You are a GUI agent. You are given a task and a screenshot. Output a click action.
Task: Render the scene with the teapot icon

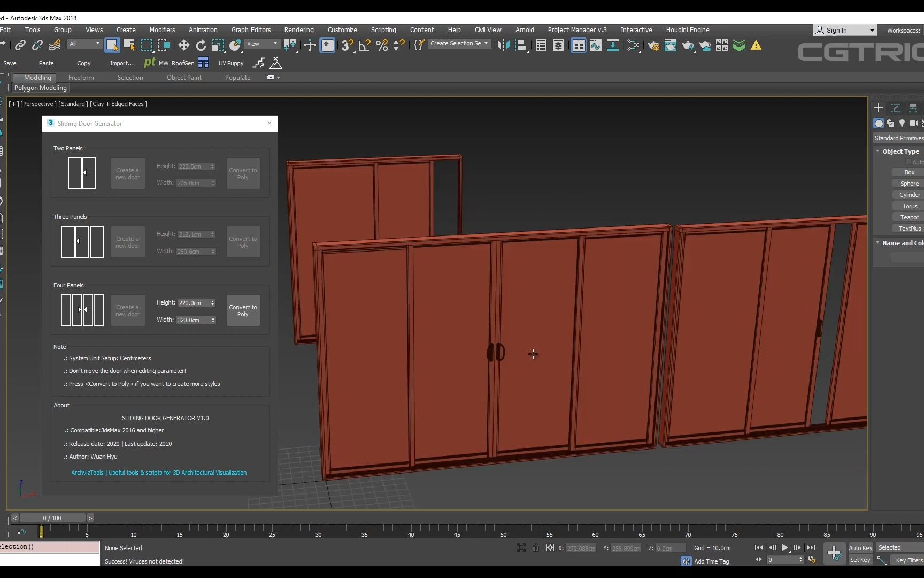pyautogui.click(x=688, y=45)
